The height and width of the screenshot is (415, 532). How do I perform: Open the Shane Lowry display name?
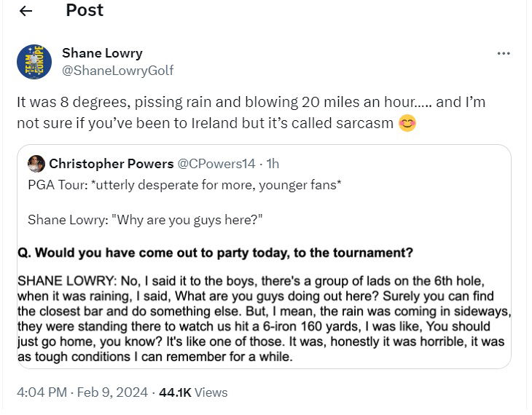[x=102, y=53]
